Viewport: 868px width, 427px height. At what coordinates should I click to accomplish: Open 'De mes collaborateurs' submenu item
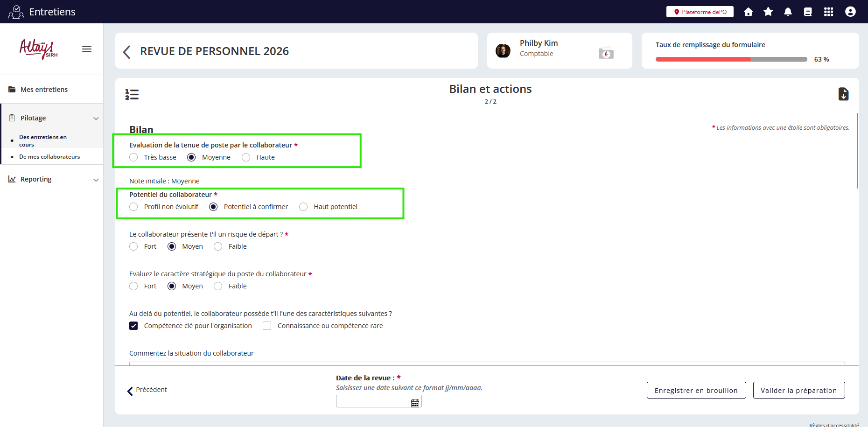click(49, 157)
